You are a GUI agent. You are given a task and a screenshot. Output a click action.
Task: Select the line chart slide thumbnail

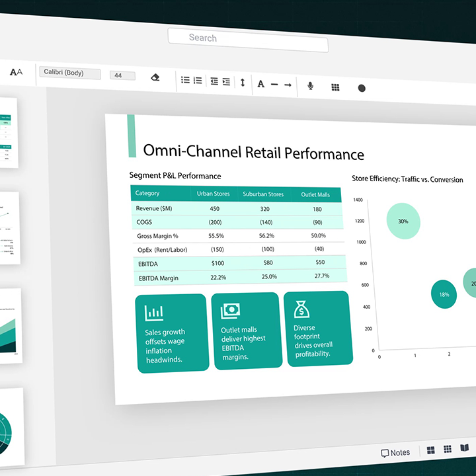10,228
